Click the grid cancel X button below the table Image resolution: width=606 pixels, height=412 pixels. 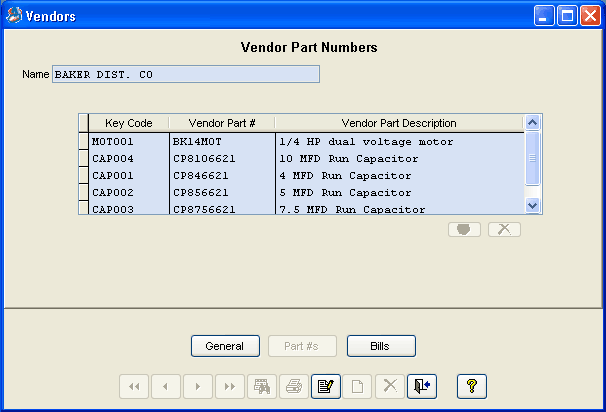[504, 230]
